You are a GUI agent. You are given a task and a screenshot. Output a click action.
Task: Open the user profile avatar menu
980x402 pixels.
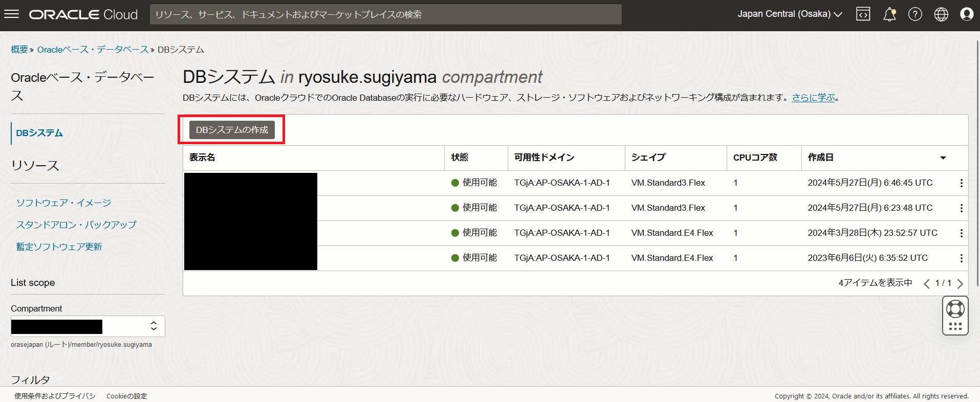pos(967,14)
